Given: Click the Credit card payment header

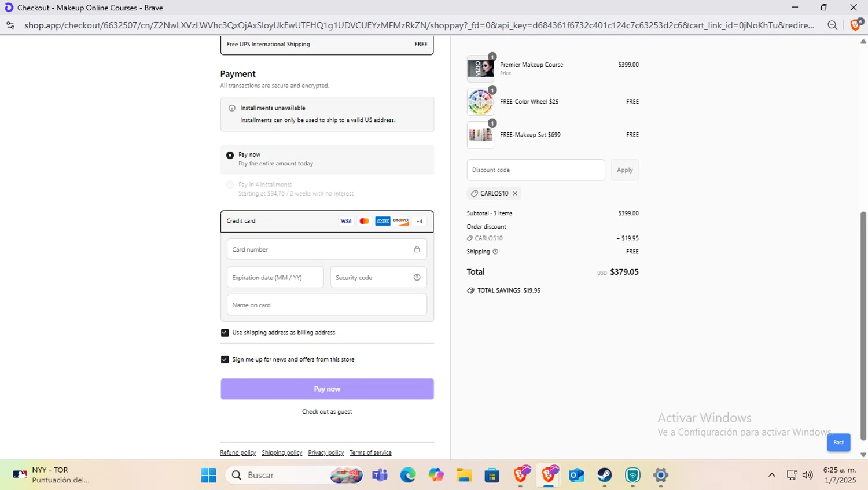Looking at the screenshot, I should 327,221.
